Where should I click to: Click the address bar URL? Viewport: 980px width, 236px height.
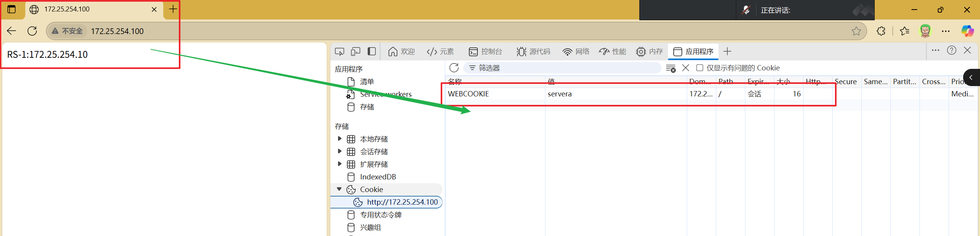(117, 31)
